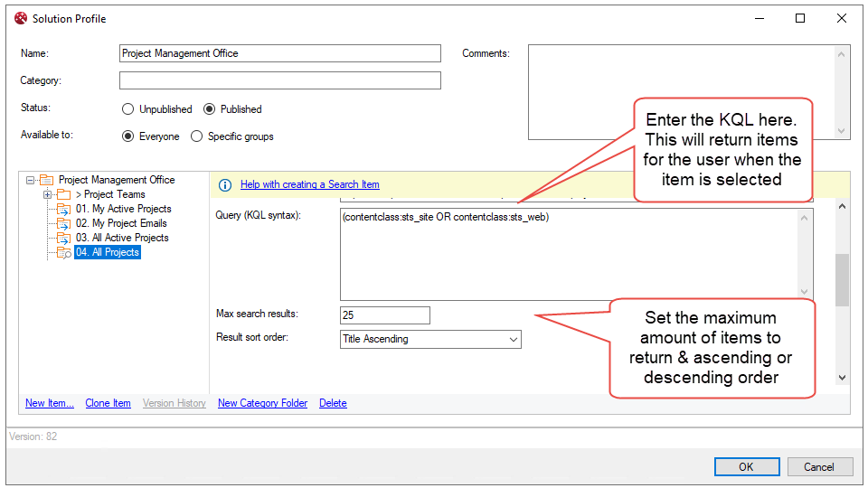Image resolution: width=868 pixels, height=488 pixels.
Task: Select 03. All Active Projects tree item
Action: click(x=122, y=238)
